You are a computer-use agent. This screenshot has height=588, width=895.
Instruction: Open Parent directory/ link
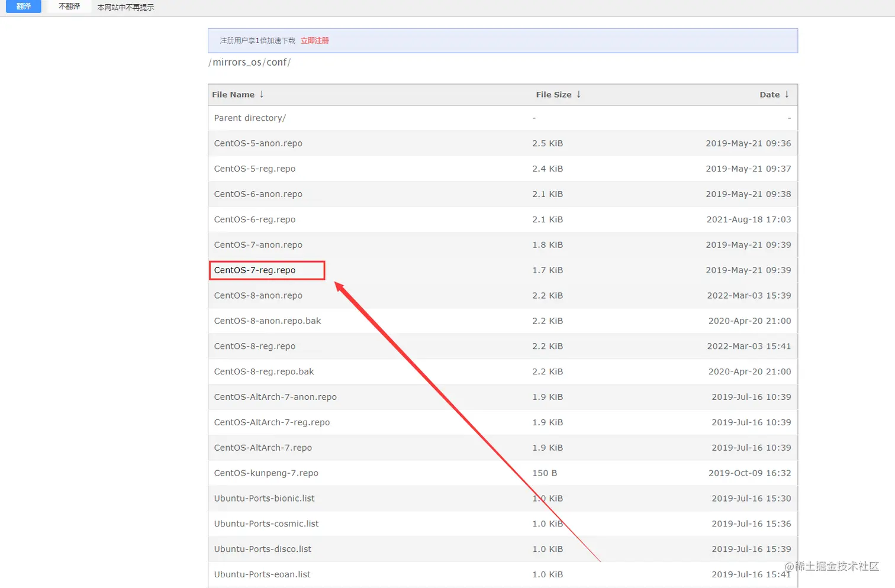[x=250, y=118]
